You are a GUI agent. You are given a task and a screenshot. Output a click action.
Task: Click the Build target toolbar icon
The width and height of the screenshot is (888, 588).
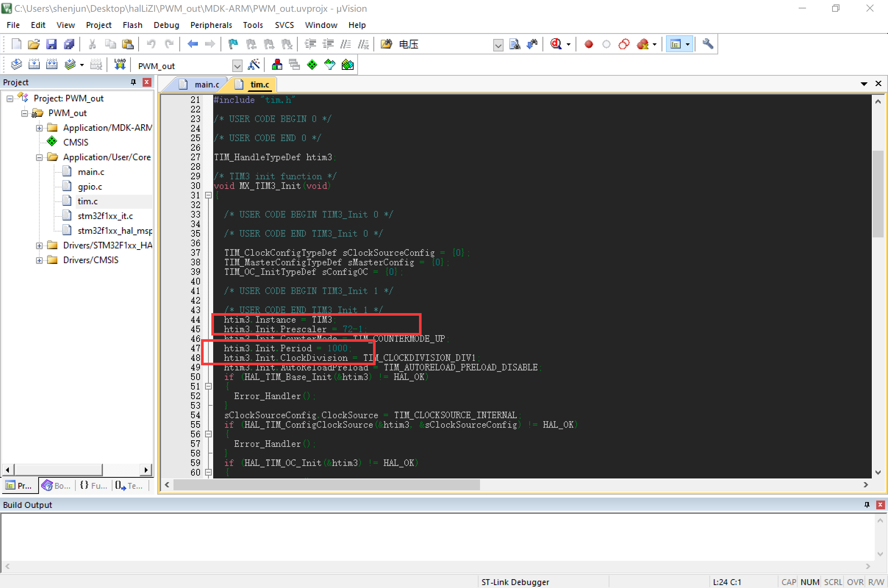(x=34, y=65)
